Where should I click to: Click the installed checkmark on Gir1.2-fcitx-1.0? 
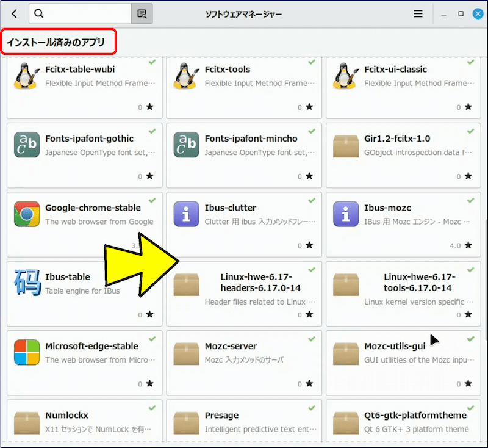470,131
